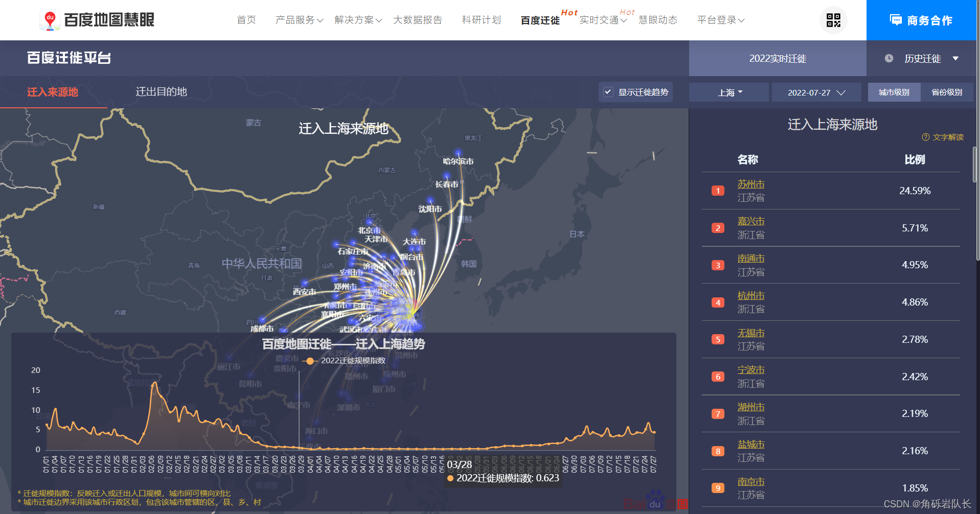
Task: Open 大数据报告 in navigation
Action: coord(418,20)
